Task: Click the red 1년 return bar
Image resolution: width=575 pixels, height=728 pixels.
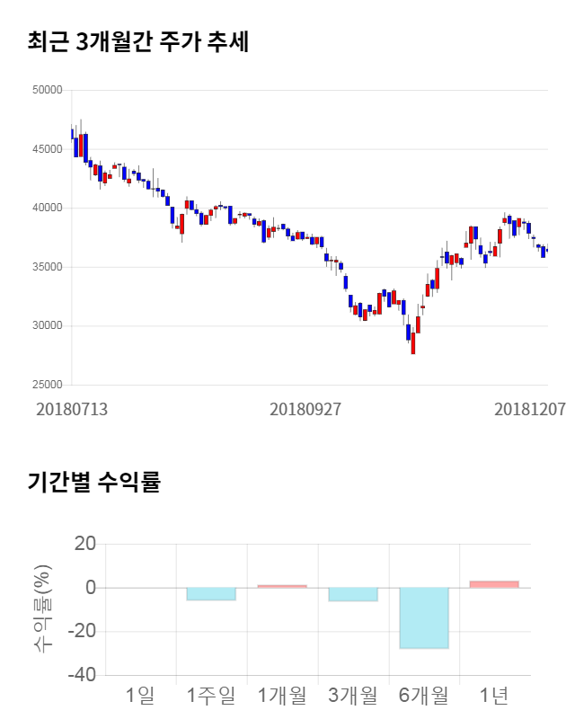Action: [x=494, y=584]
